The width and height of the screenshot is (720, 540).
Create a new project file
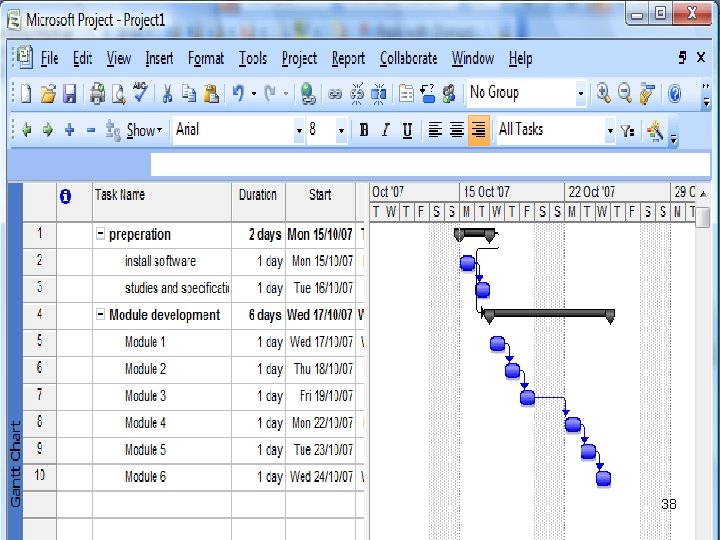pos(26,94)
